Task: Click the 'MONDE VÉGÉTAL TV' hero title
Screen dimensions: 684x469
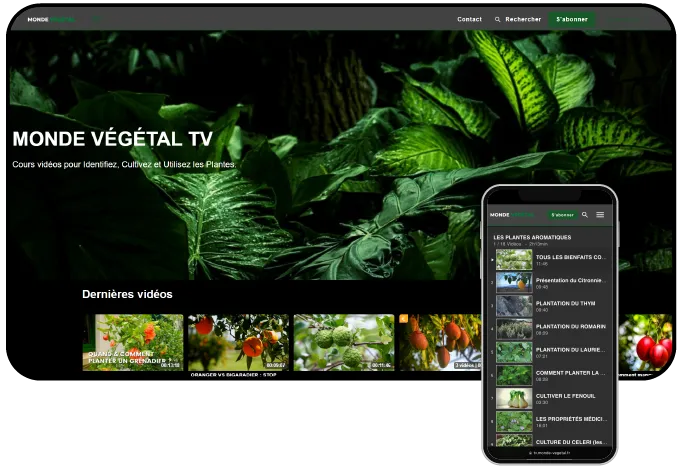Action: (113, 139)
